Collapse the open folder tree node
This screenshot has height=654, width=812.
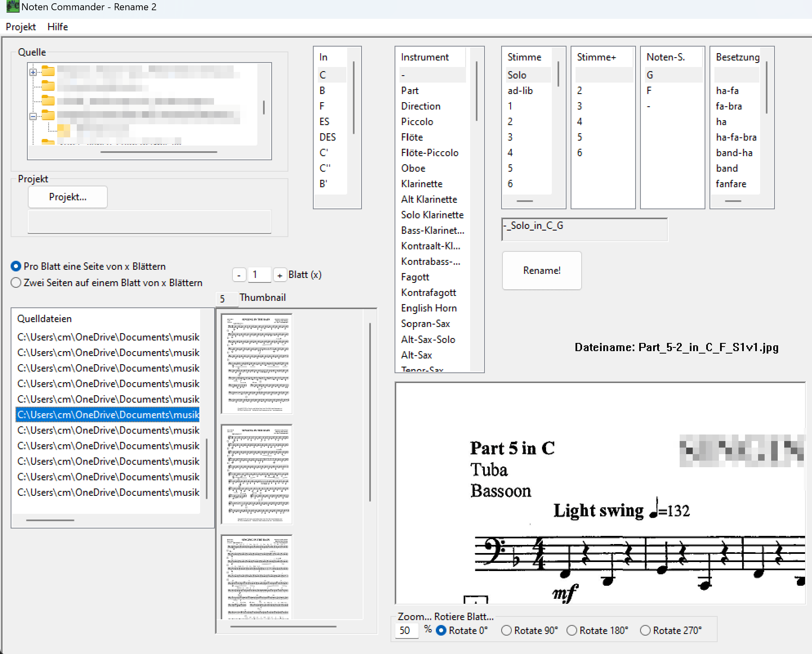33,116
